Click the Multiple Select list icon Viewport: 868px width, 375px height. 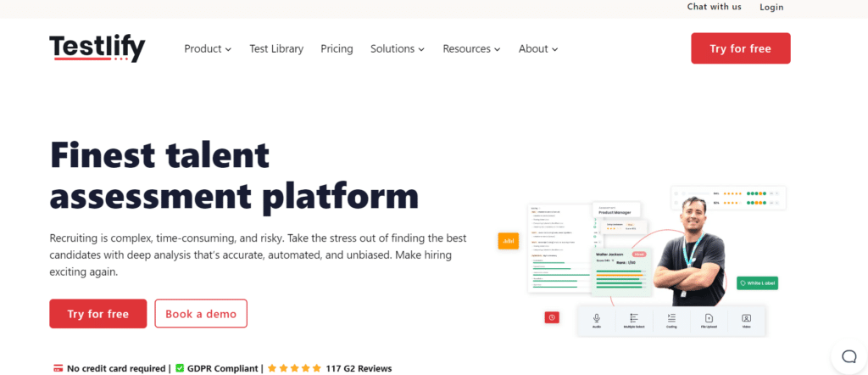pos(634,318)
